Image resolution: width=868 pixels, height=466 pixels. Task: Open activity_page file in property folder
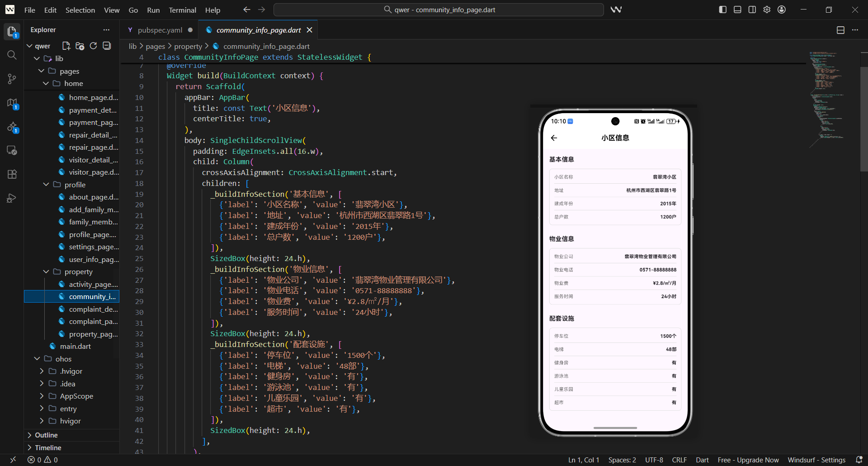coord(93,284)
